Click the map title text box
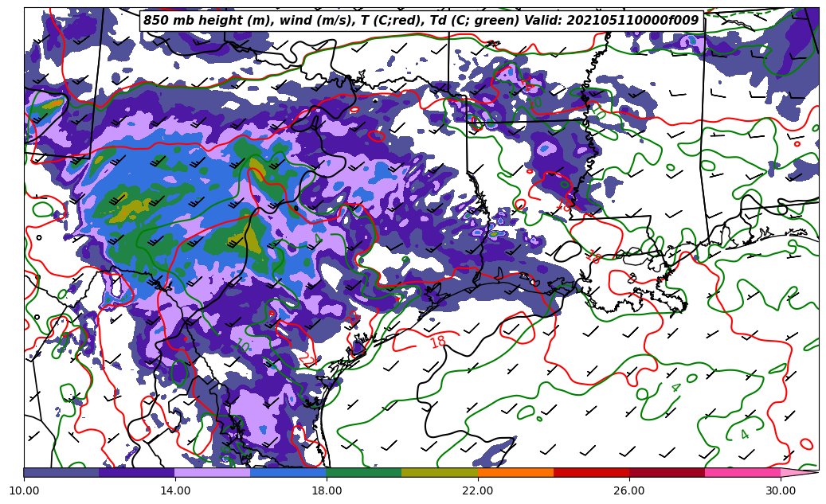This screenshot has width=826, height=504. (x=421, y=21)
